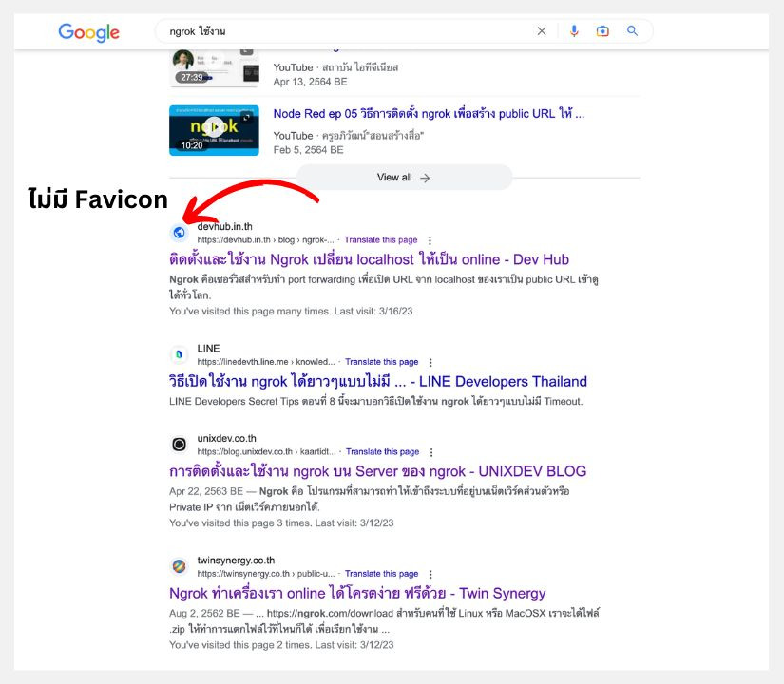Open LINE Developers Thailand ngrok article
Viewport: 784px width, 684px height.
378,382
